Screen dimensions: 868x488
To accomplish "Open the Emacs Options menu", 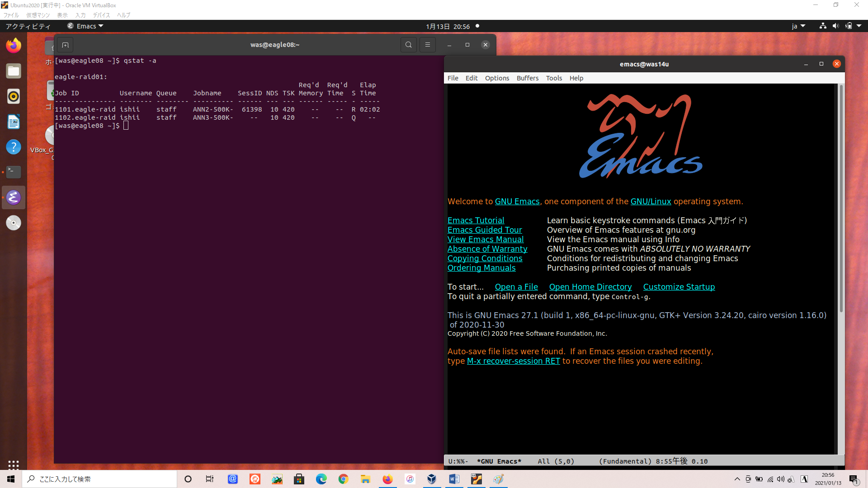I will (497, 78).
